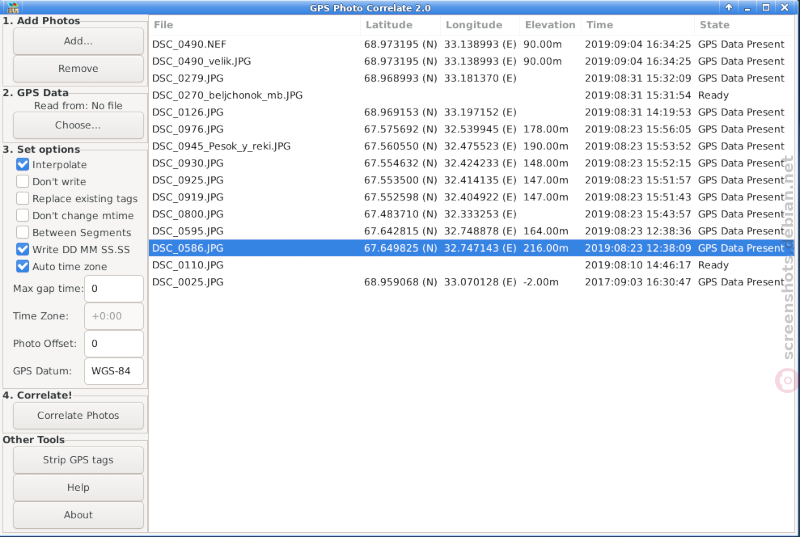Click the 216.00m elevation cell
800x537 pixels.
point(545,248)
